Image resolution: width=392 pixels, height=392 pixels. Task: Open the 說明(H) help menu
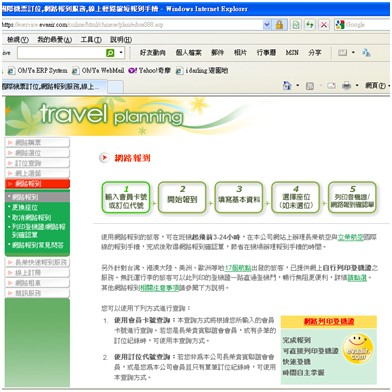pos(121,40)
